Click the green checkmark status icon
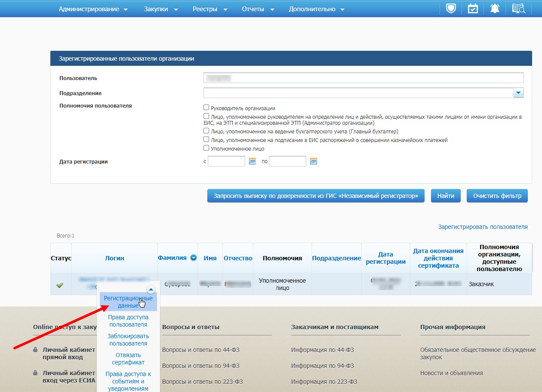The width and height of the screenshot is (542, 392). point(60,285)
